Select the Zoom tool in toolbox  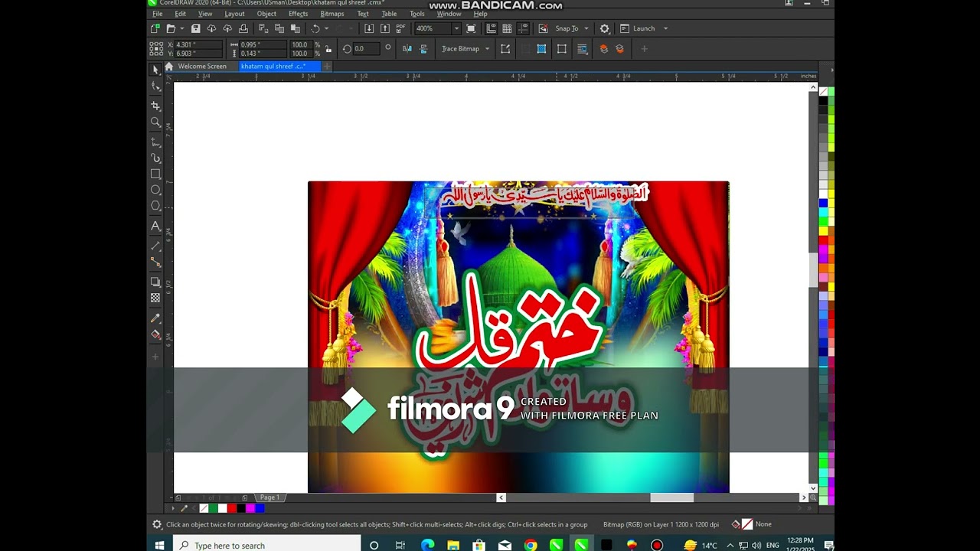(x=155, y=122)
